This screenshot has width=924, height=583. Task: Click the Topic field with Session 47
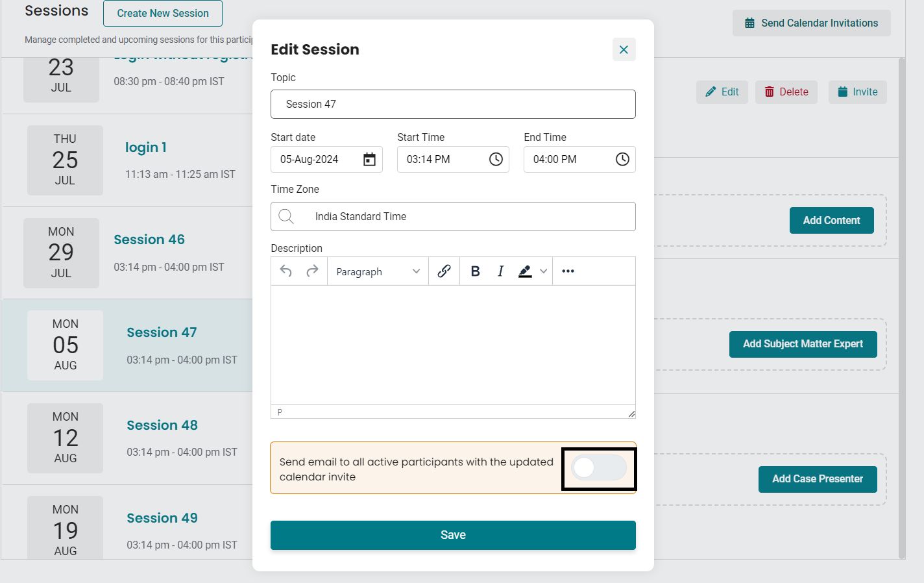point(453,104)
